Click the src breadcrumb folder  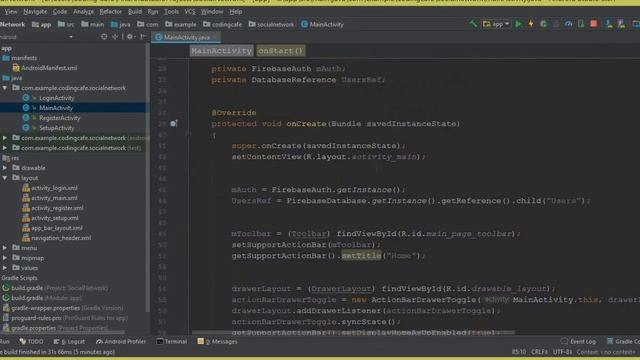[x=66, y=24]
